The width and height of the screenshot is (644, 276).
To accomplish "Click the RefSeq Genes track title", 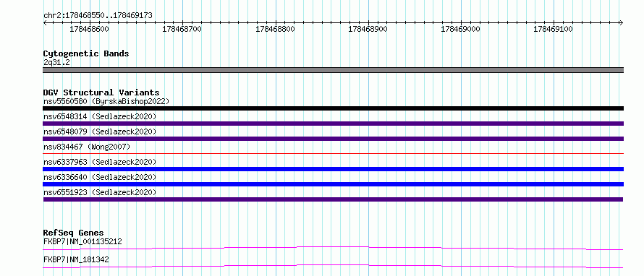I will tap(74, 233).
